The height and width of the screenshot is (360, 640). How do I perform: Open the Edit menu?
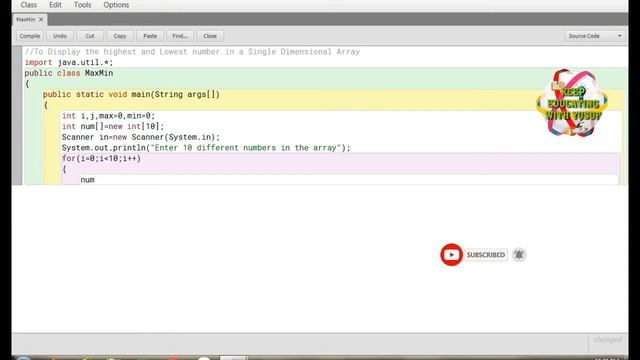point(55,5)
